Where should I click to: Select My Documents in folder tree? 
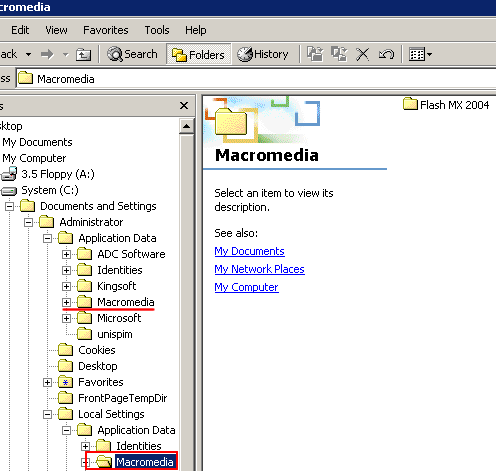tap(37, 142)
